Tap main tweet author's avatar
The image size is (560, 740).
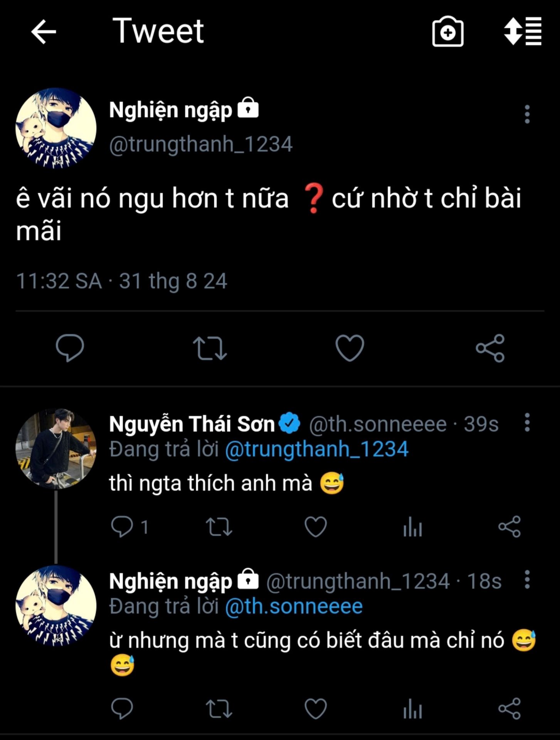[56, 128]
